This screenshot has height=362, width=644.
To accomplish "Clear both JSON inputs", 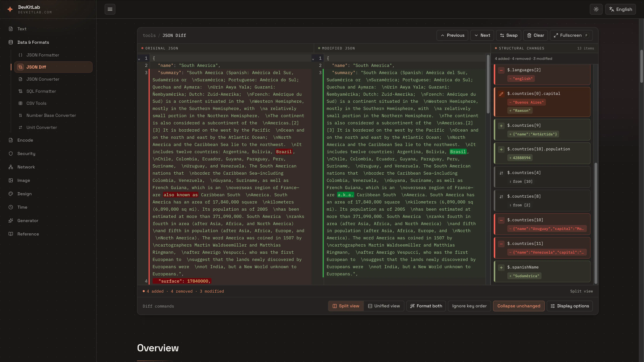I will point(535,36).
